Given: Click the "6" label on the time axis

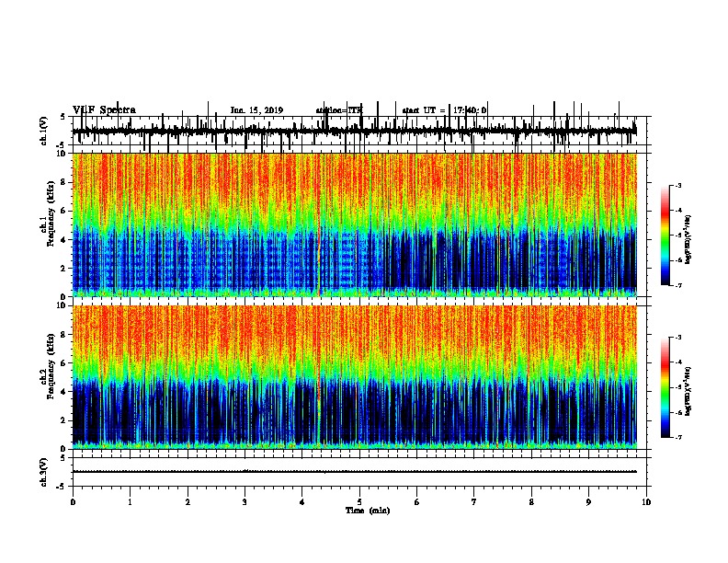Looking at the screenshot, I should pos(417,502).
